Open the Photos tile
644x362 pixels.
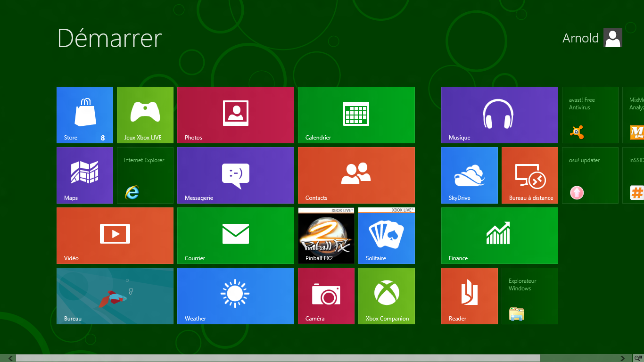pos(236,115)
